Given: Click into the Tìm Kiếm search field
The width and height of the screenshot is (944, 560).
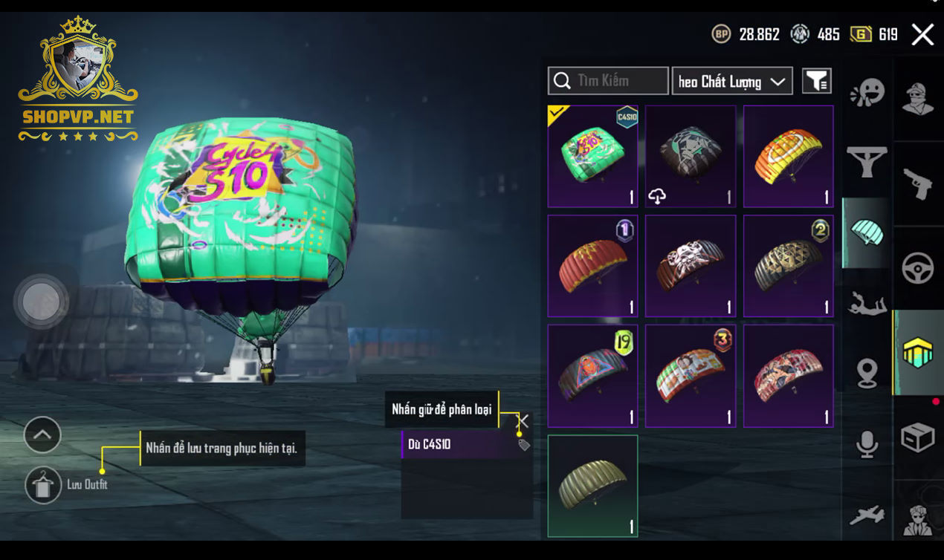Looking at the screenshot, I should pos(608,81).
